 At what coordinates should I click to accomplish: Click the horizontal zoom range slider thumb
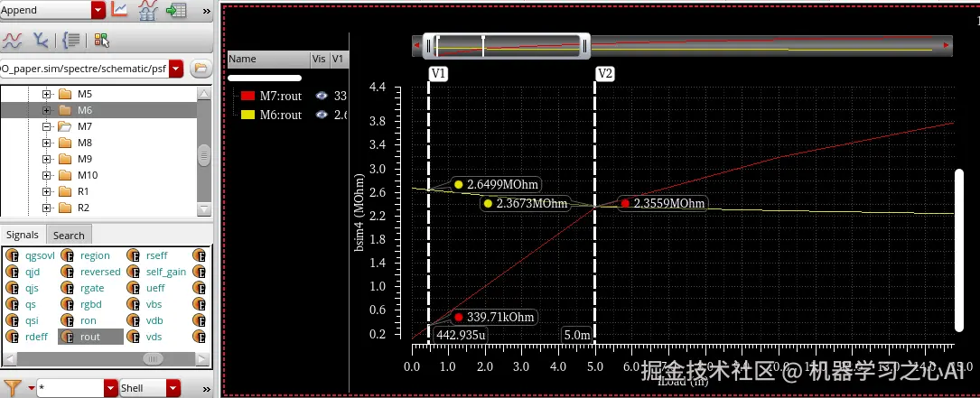tap(506, 46)
